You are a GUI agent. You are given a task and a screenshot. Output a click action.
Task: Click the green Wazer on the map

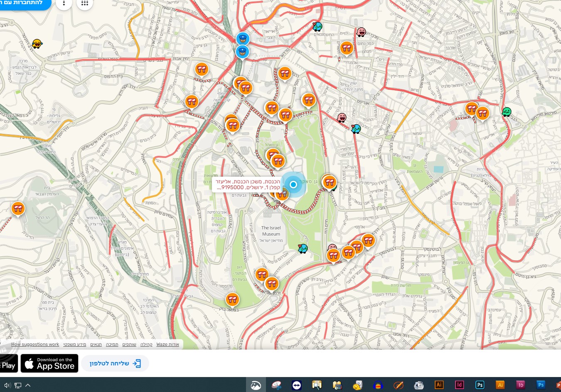pos(506,112)
